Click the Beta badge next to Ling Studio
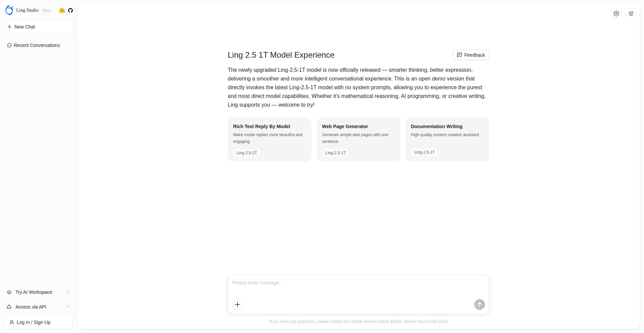 point(47,10)
